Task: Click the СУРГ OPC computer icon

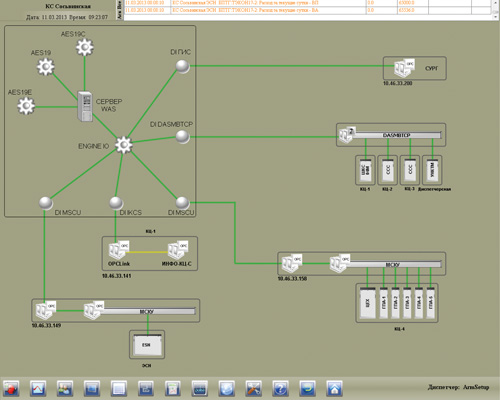Action: point(404,69)
